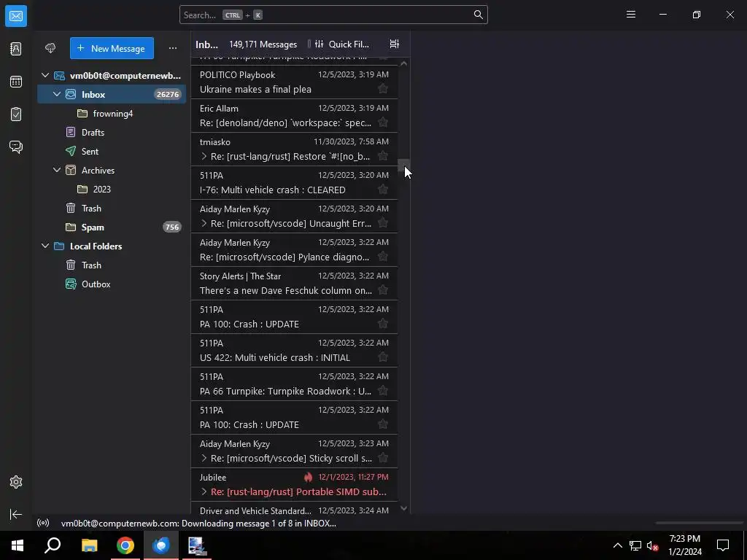Click Get Messages cloud icon
747x560 pixels.
(x=50, y=48)
